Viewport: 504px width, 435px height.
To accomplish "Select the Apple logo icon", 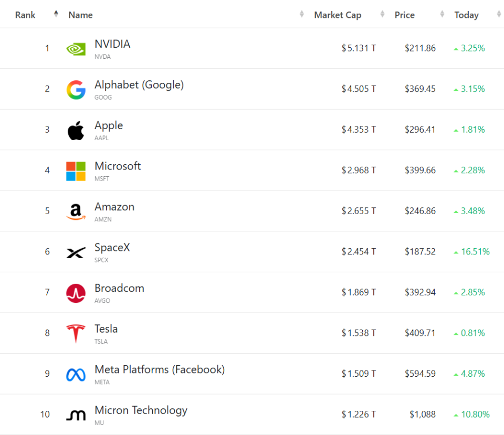I will tap(76, 131).
